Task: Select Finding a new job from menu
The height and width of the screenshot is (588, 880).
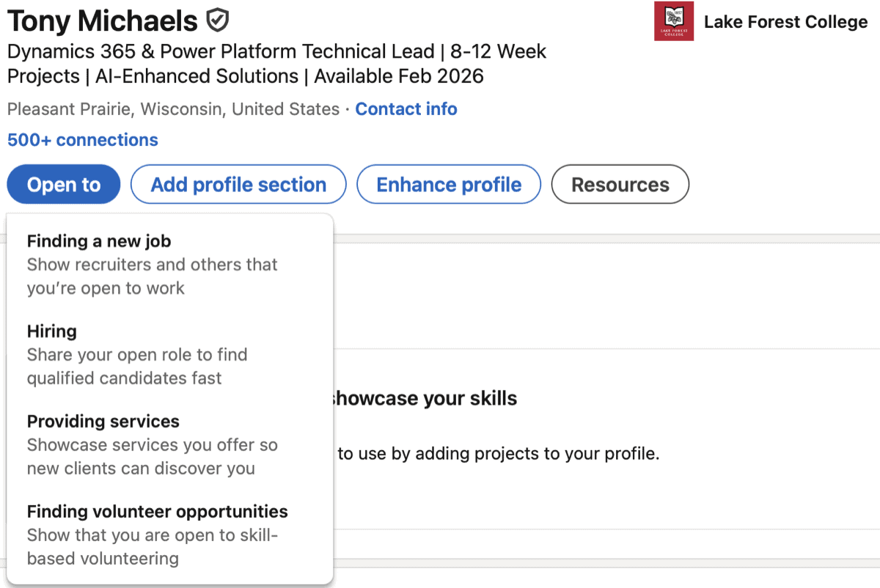Action: point(98,241)
